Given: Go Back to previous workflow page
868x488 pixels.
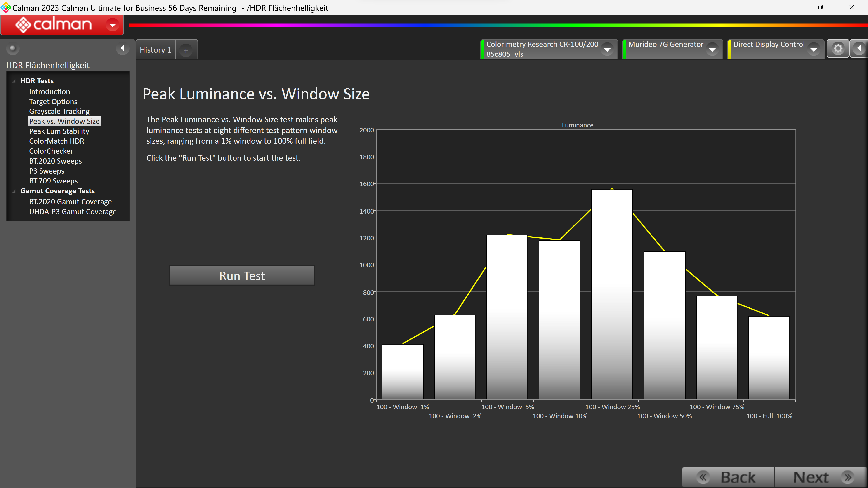Looking at the screenshot, I should coord(728,477).
